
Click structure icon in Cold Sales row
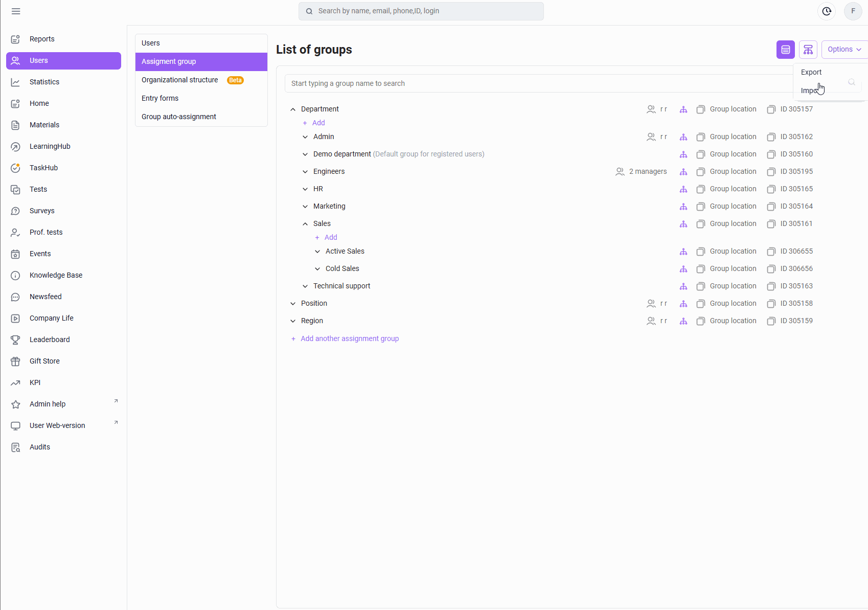pos(683,269)
